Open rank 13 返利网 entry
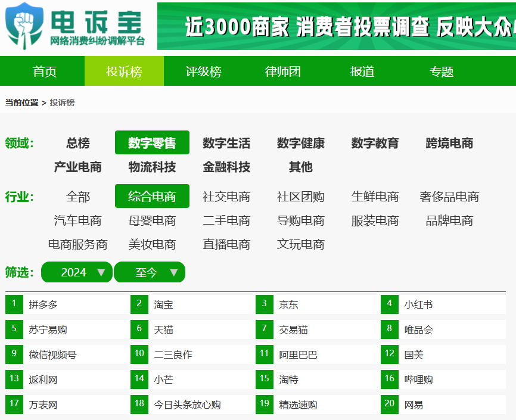The image size is (516, 420). tap(67, 379)
